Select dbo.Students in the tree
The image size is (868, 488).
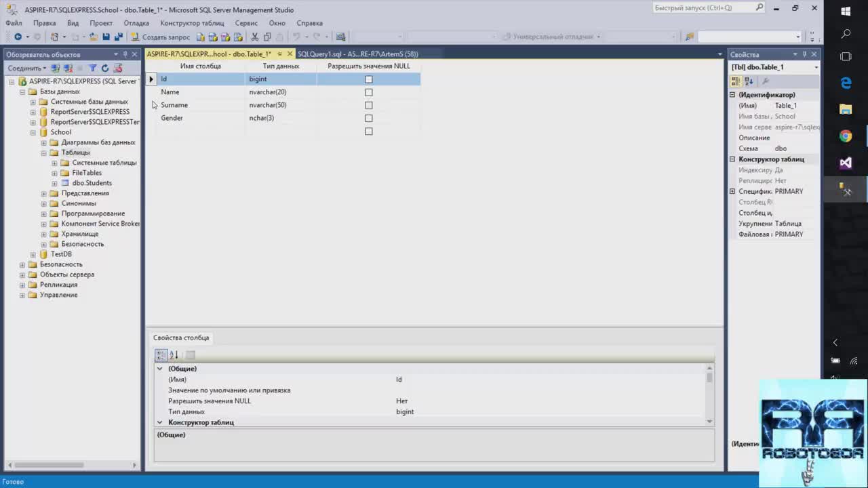click(x=92, y=183)
